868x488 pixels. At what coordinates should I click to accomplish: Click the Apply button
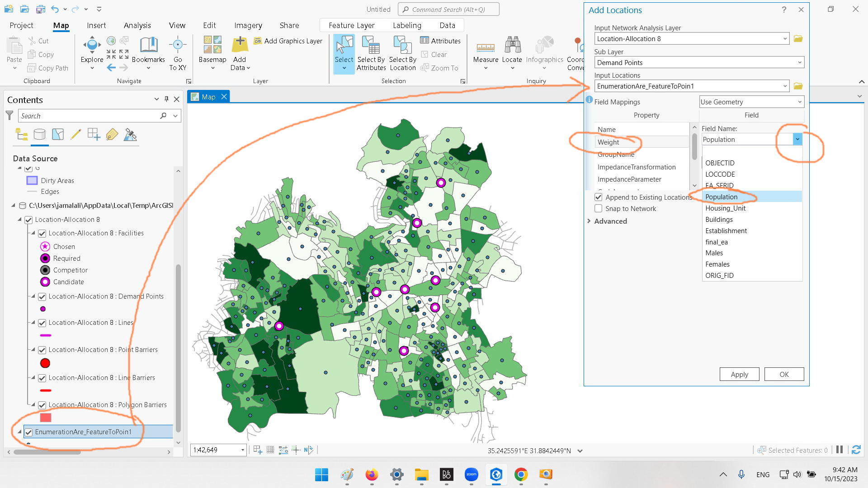click(739, 374)
